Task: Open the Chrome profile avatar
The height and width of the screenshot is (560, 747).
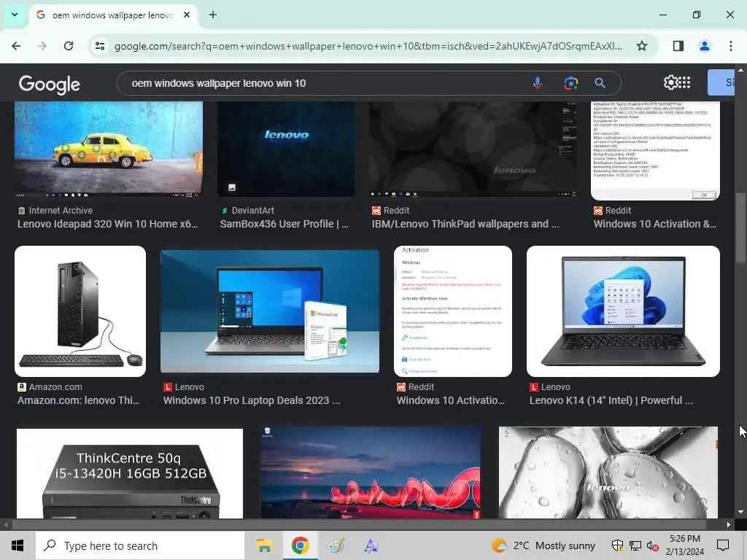Action: coord(704,46)
